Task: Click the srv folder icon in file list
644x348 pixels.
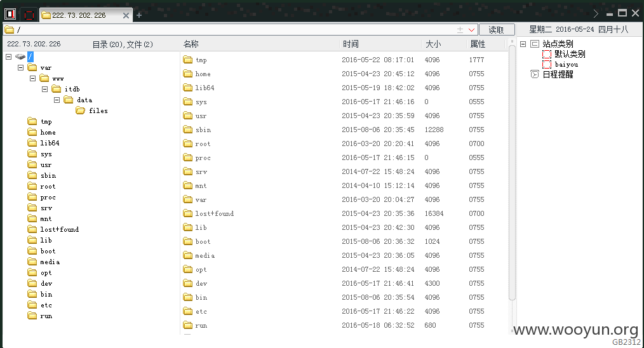Action: (x=188, y=171)
